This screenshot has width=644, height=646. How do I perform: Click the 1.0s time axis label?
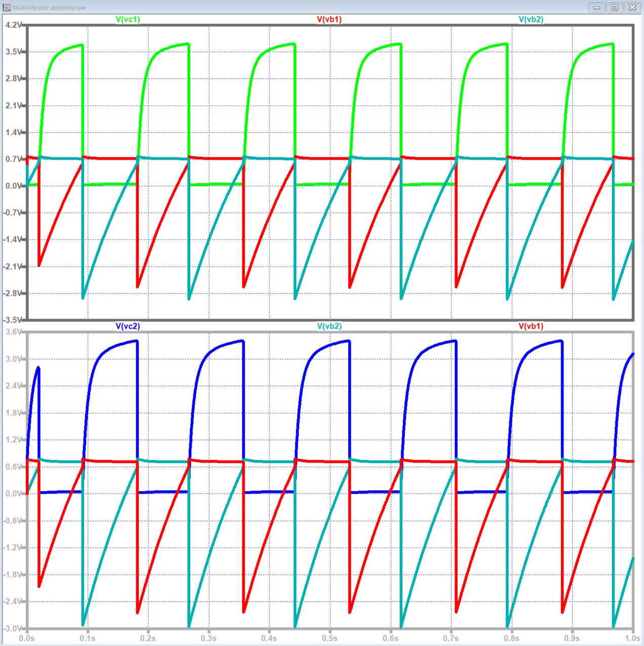tap(632, 638)
